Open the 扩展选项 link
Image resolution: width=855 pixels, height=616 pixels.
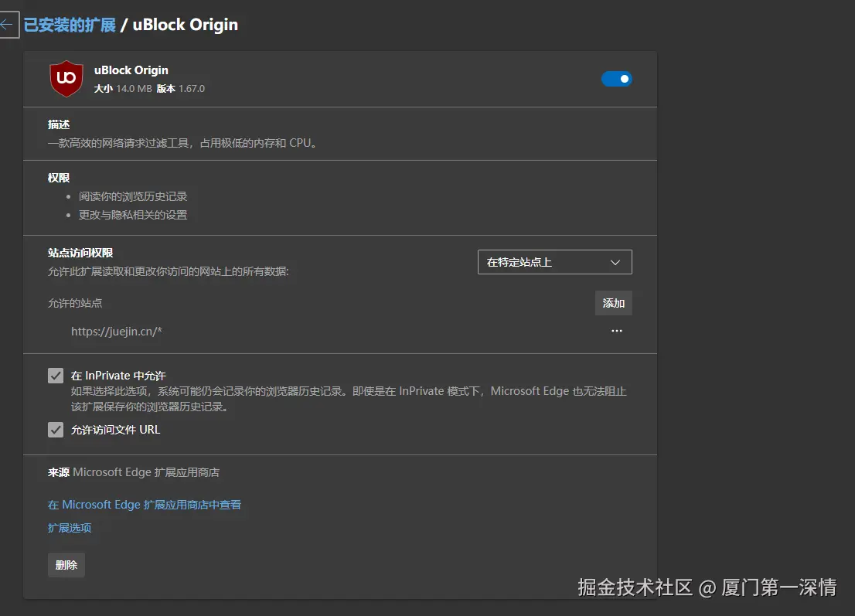tap(70, 528)
